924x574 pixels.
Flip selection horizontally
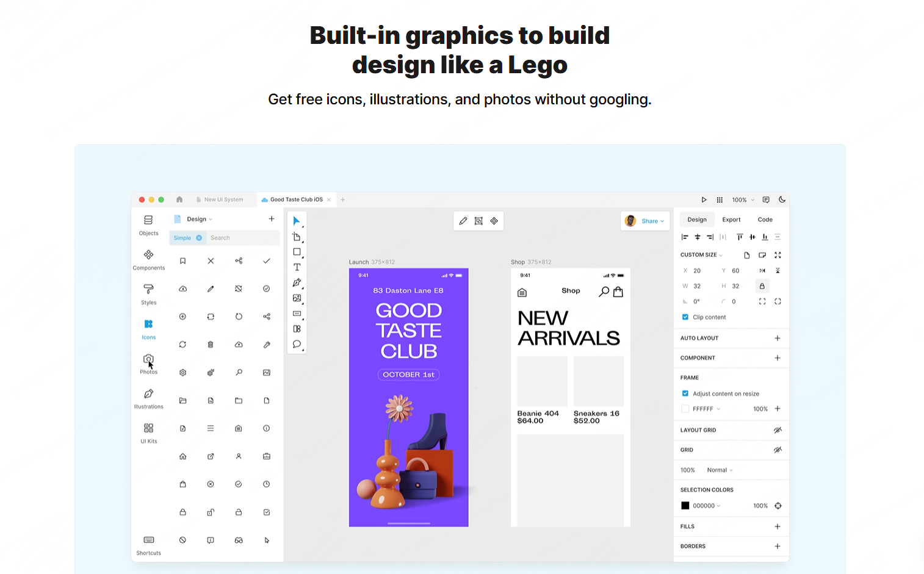pos(762,271)
